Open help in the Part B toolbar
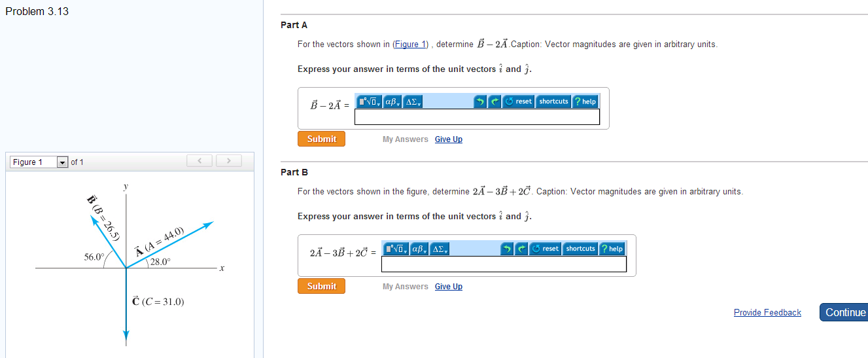This screenshot has width=868, height=358. (x=612, y=249)
